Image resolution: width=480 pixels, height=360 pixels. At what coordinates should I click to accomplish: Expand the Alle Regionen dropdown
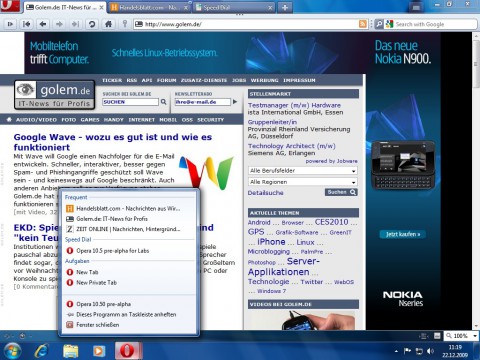point(303,182)
